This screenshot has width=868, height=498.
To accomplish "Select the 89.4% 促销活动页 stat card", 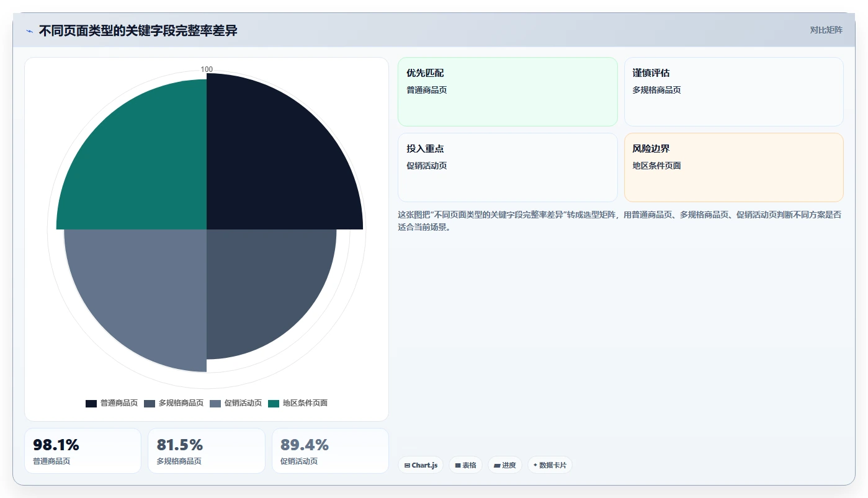I will tap(330, 451).
